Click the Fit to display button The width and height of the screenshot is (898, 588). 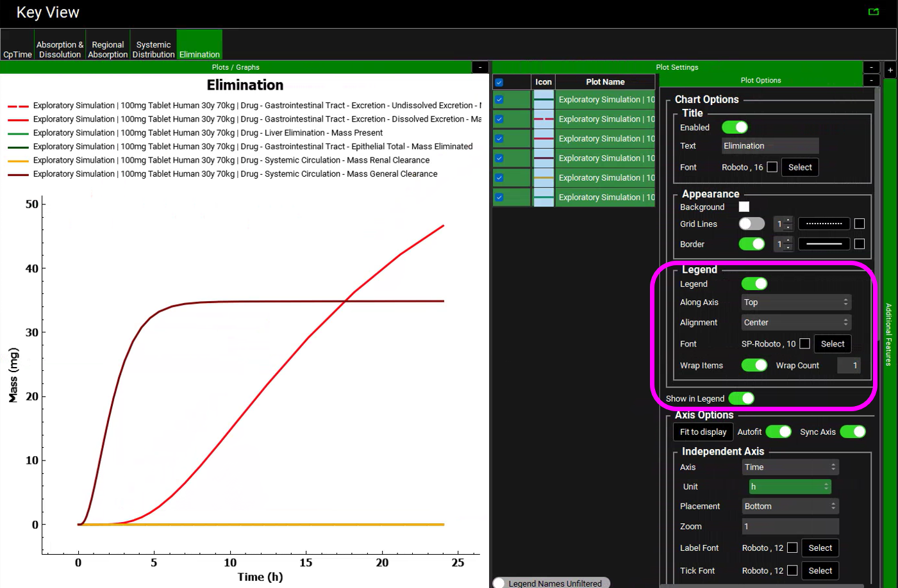[x=703, y=432]
